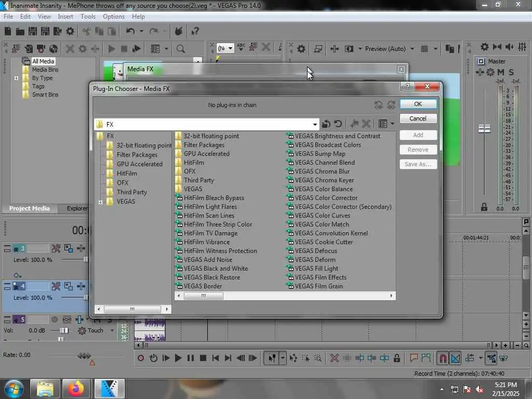Click the Master bus mute M button
Image resolution: width=532 pixels, height=399 pixels.
click(x=501, y=72)
